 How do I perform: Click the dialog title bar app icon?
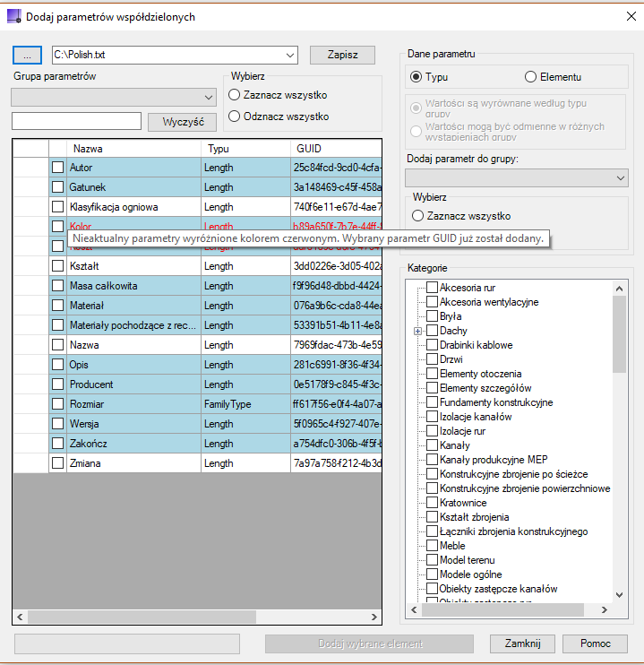point(13,16)
